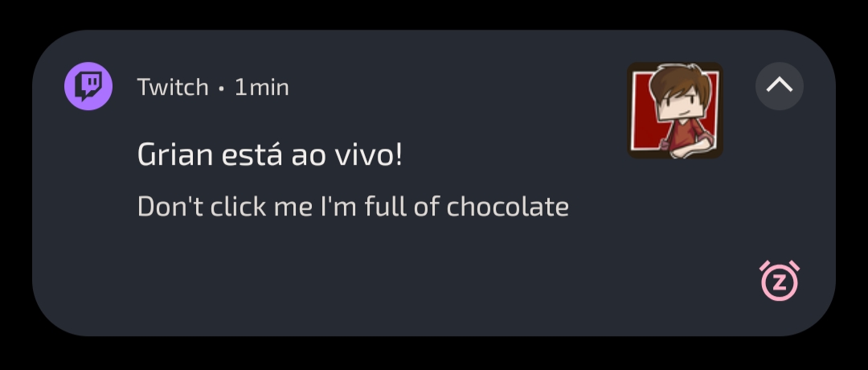Viewport: 868px width, 370px height.
Task: Open the live stream from Grian's notification title
Action: click(269, 154)
